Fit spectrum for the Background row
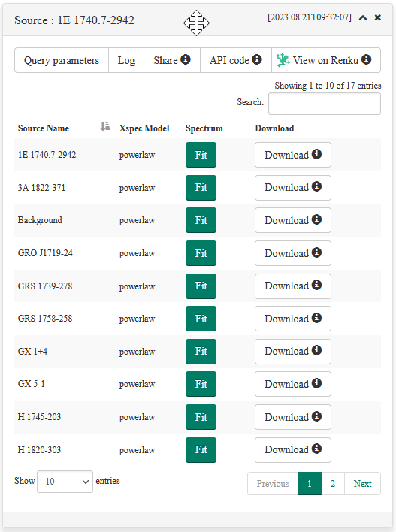Screen dimensions: 396x532 point(201,220)
